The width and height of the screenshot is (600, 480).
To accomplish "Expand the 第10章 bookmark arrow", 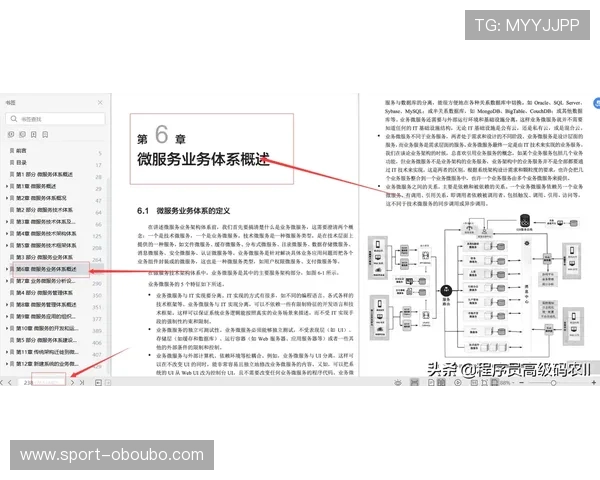I will click(7, 328).
